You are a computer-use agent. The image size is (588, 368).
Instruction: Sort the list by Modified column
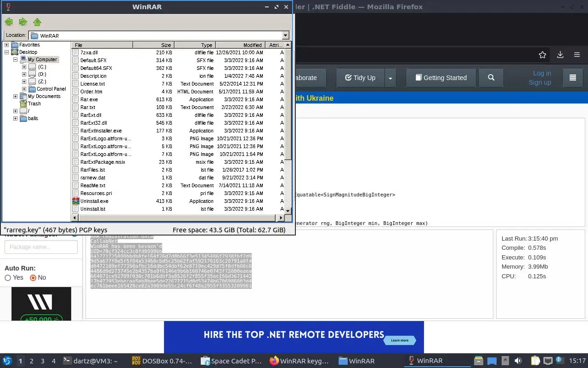240,45
